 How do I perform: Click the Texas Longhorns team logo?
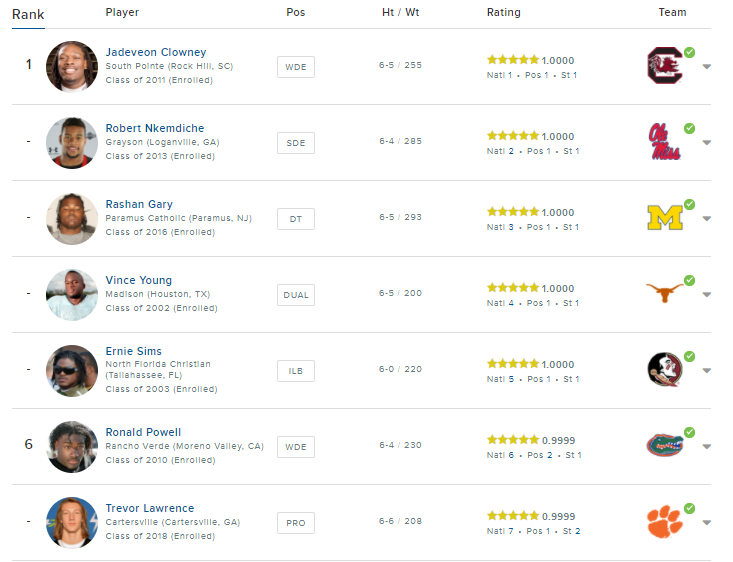(663, 294)
